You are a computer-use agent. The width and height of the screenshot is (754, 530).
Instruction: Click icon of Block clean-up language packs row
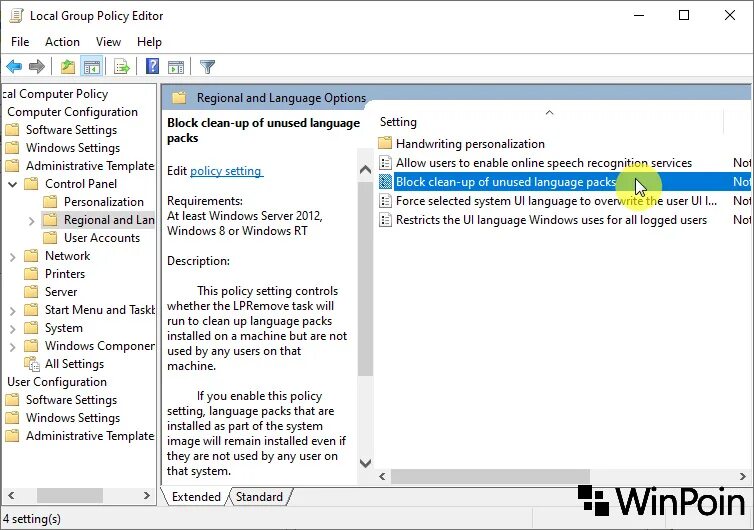[x=385, y=182]
